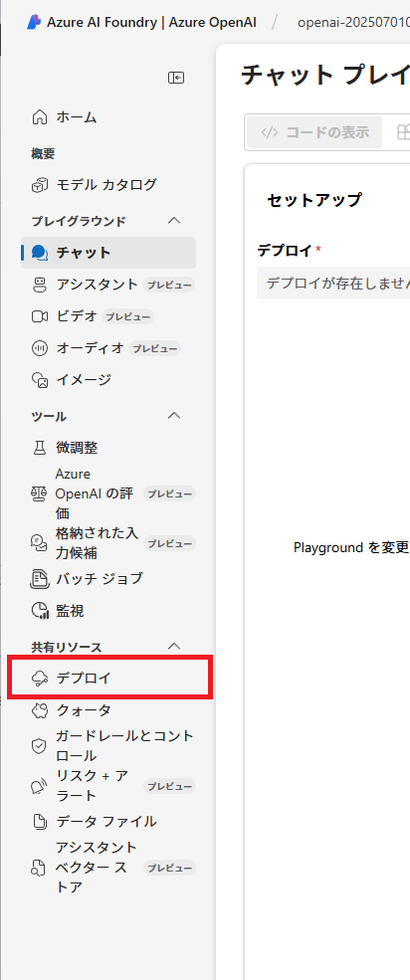
Task: Click the プレビュー badge next to ビデオ
Action: click(127, 316)
